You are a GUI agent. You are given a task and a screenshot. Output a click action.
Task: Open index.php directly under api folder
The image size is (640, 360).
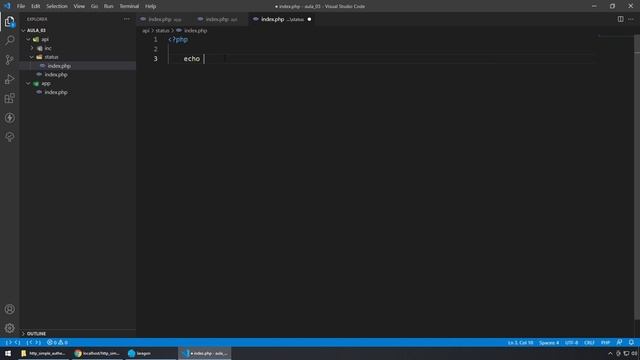tap(56, 75)
